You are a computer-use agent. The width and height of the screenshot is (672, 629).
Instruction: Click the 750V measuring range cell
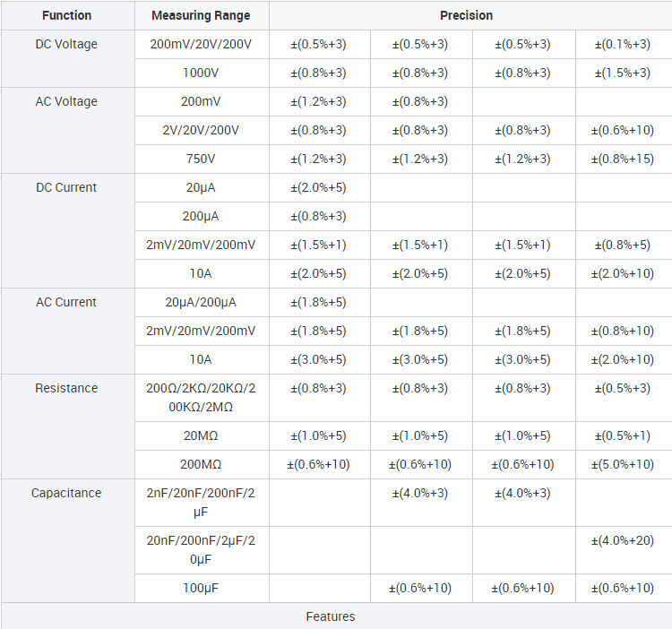(x=201, y=159)
